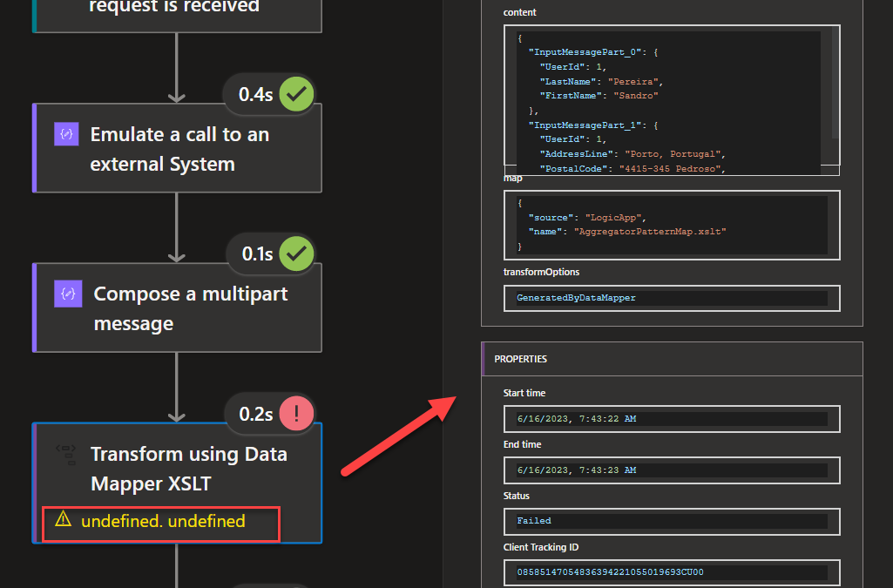Click the Compose icon on Emulate call action
The height and width of the screenshot is (588, 893).
[66, 134]
